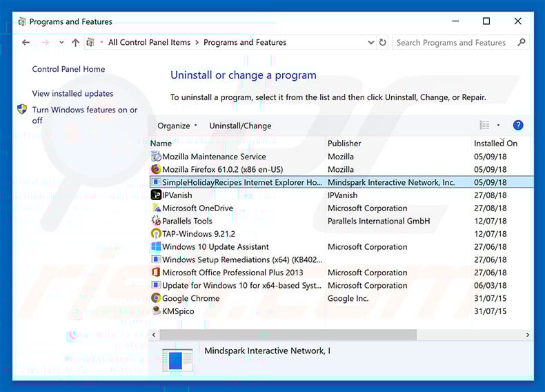Image resolution: width=545 pixels, height=392 pixels.
Task: Expand the view options dropdown arrow
Action: [x=498, y=126]
